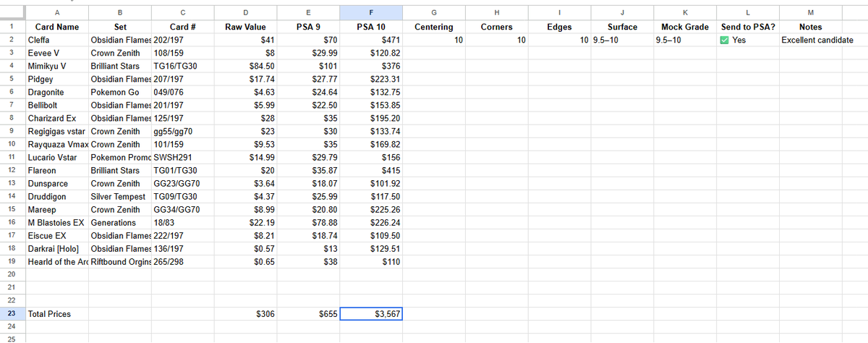
Task: Click the 'Edges' header cell
Action: click(x=559, y=27)
